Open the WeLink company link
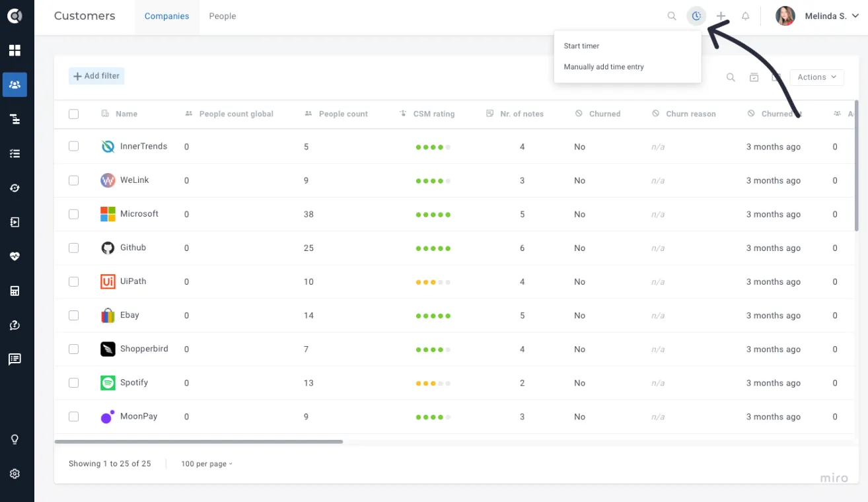This screenshot has width=868, height=502. point(135,180)
